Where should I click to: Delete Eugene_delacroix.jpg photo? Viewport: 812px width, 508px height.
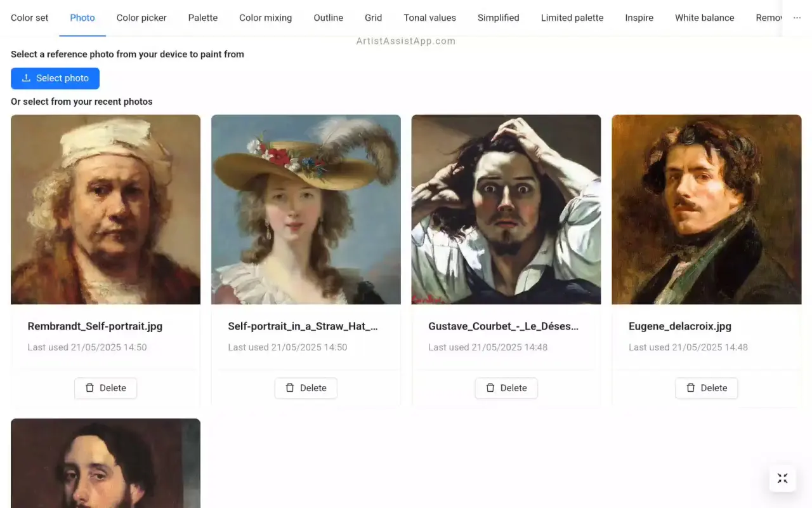[x=707, y=388]
